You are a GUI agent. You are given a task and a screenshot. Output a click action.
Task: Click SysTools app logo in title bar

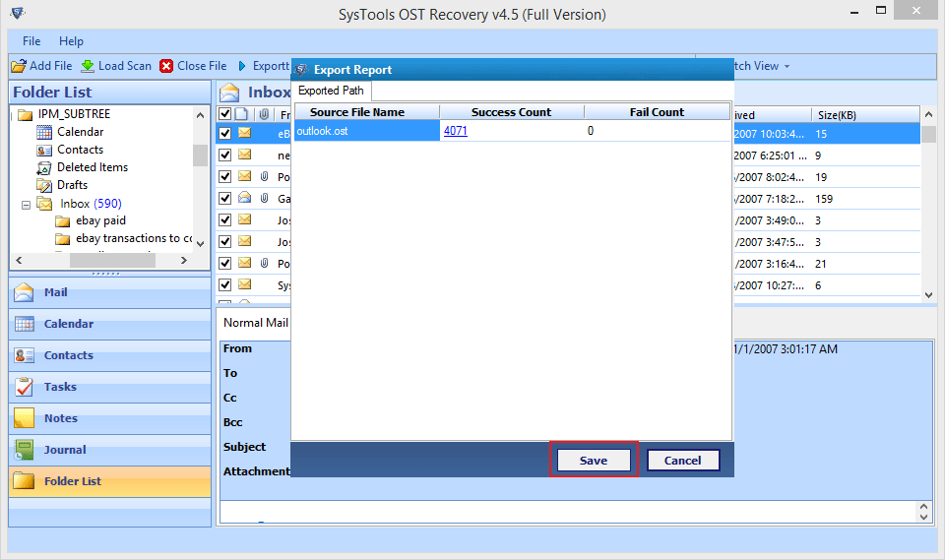point(18,13)
